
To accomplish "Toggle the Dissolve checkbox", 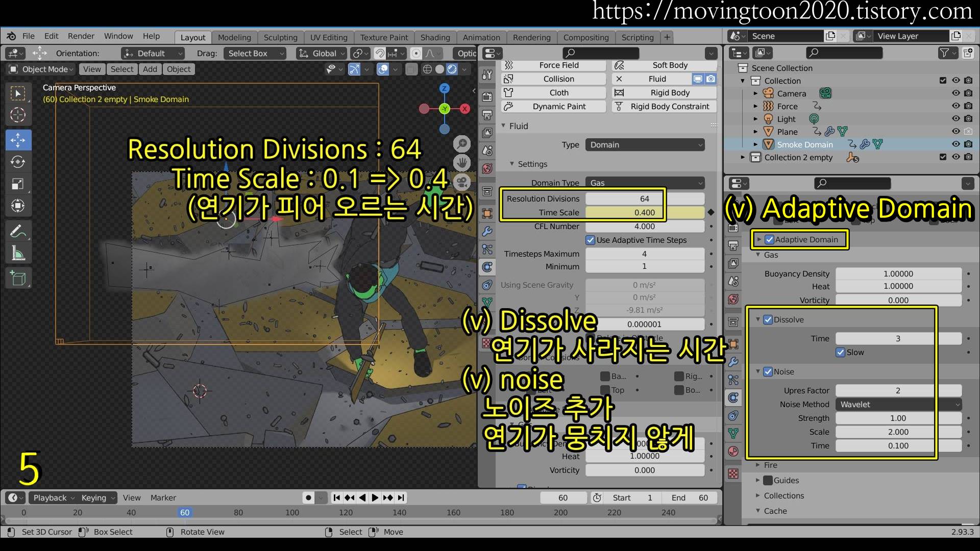I will tap(768, 319).
